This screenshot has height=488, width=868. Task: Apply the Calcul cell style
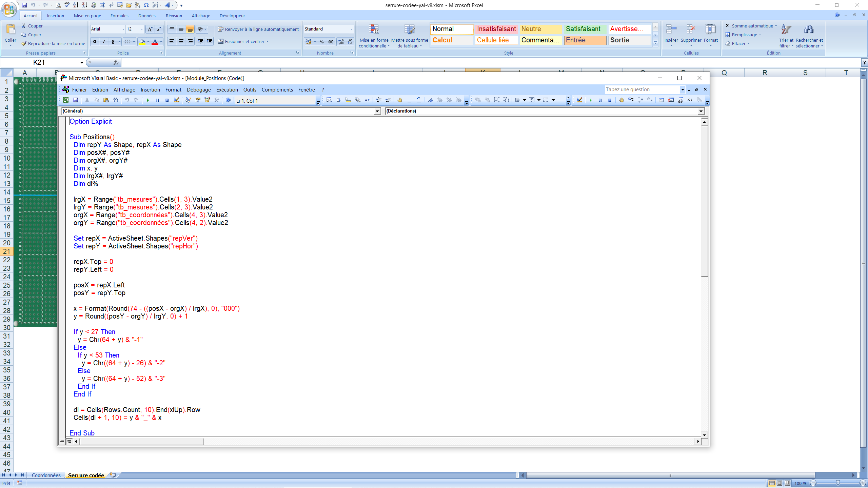click(x=452, y=40)
